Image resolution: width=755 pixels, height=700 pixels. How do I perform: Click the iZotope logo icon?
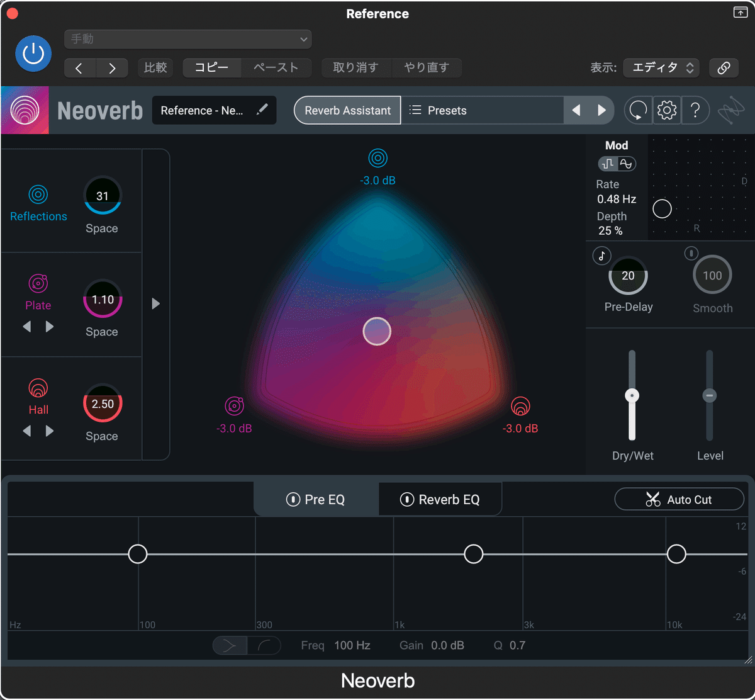(731, 111)
